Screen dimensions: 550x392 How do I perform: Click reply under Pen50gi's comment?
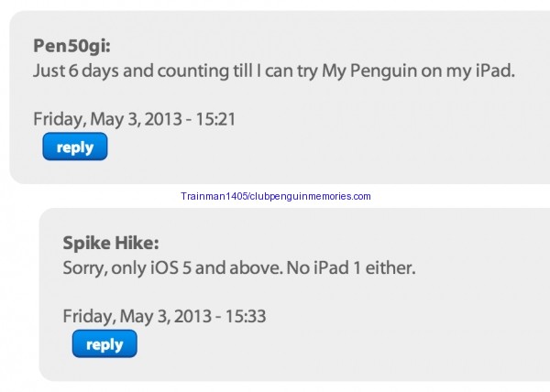pos(75,147)
